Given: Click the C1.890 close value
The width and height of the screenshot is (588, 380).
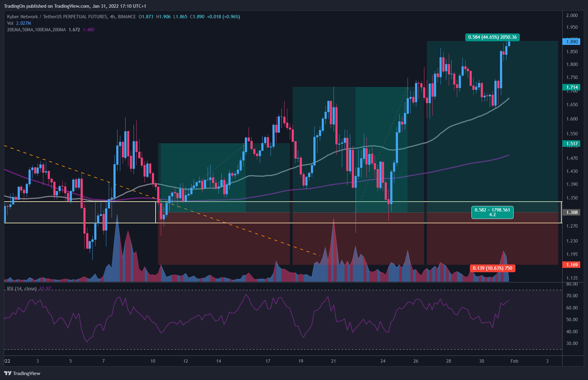Looking at the screenshot, I should click(197, 17).
